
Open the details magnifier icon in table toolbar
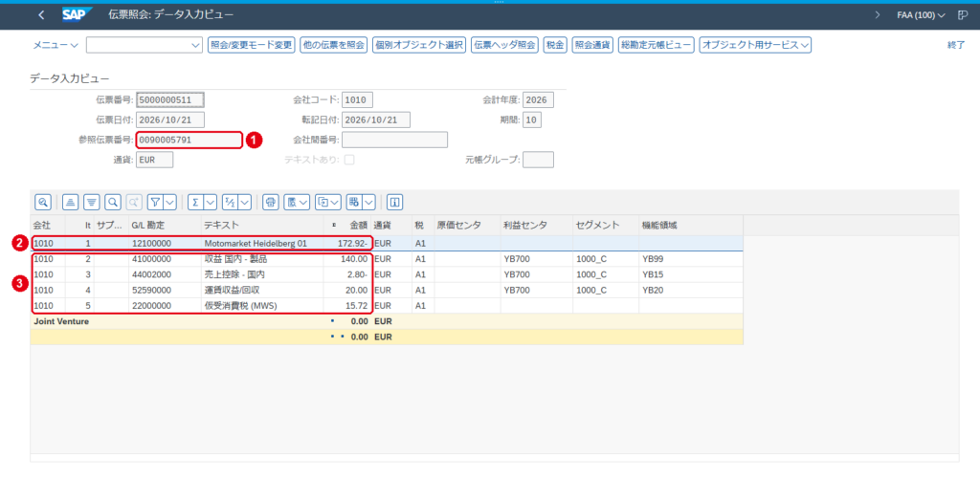42,202
